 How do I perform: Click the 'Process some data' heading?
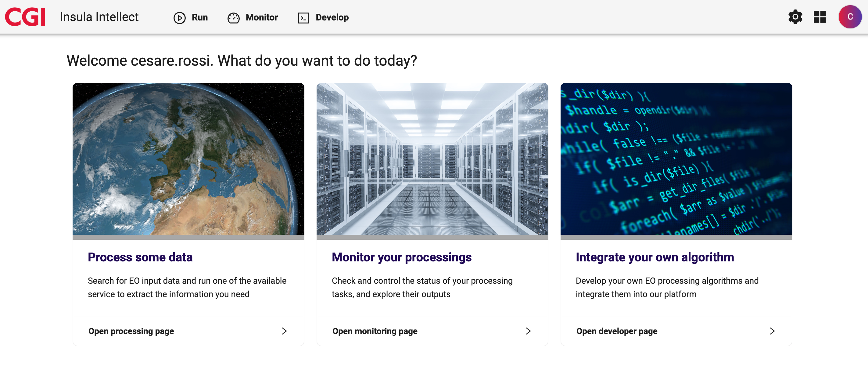click(x=140, y=257)
